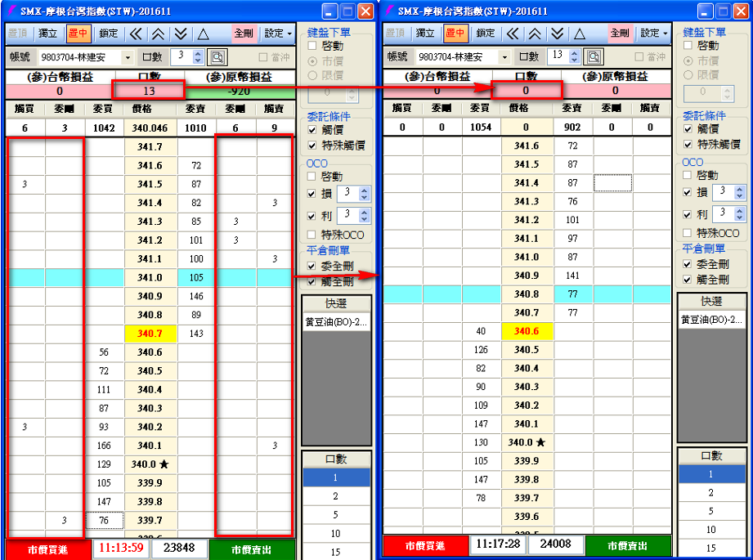Viewport: 753px width, 560px height.
Task: Click double-left arrow icon in left window toolbar
Action: [x=136, y=34]
